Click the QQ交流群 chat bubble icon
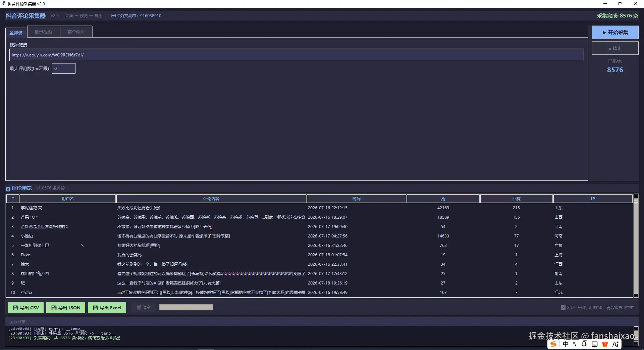644x350 pixels. pos(113,16)
